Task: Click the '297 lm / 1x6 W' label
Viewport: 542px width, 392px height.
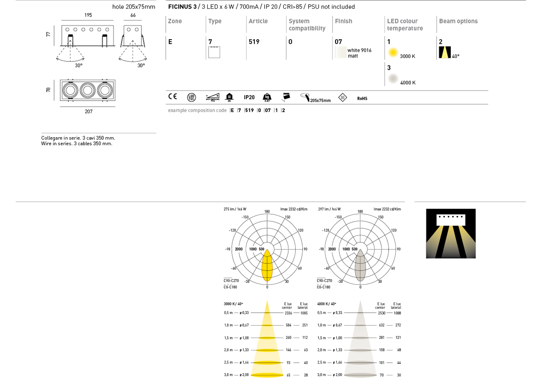Action: 329,209
